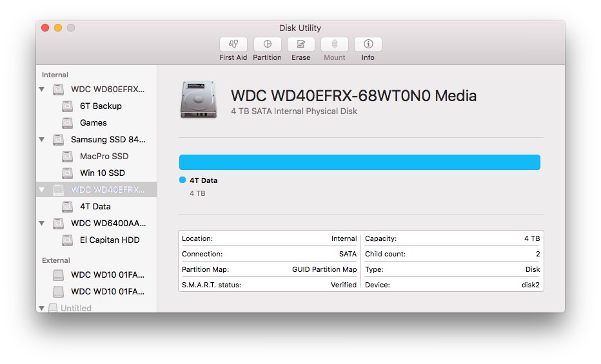601x364 pixels.
Task: Click the WDC WD60EFRX drive icon
Action: point(58,89)
